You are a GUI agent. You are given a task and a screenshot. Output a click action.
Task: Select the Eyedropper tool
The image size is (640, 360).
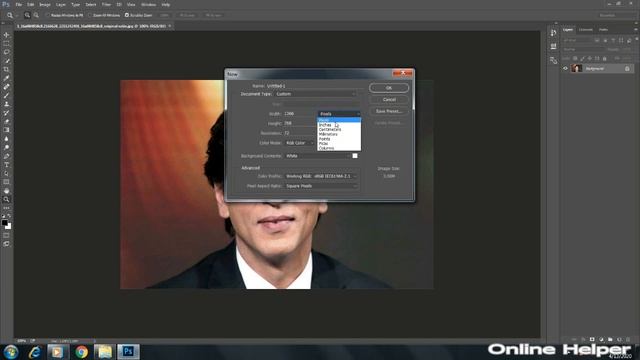point(6,78)
